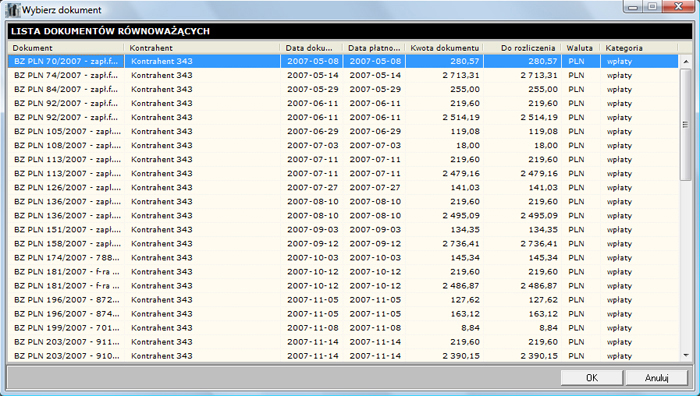Click date 2007-07-27 in Data doku... column
The height and width of the screenshot is (396, 700).
point(312,188)
